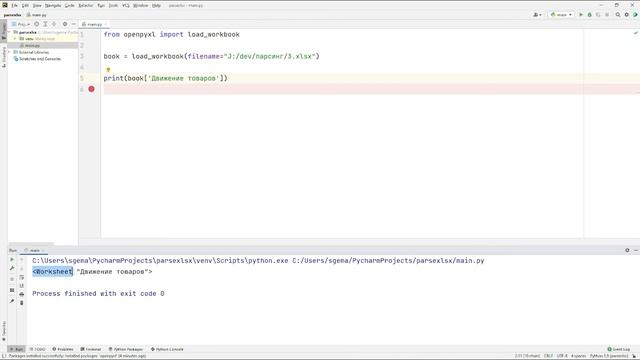Open Run panel settings gear
The height and width of the screenshot is (360, 640).
[627, 250]
